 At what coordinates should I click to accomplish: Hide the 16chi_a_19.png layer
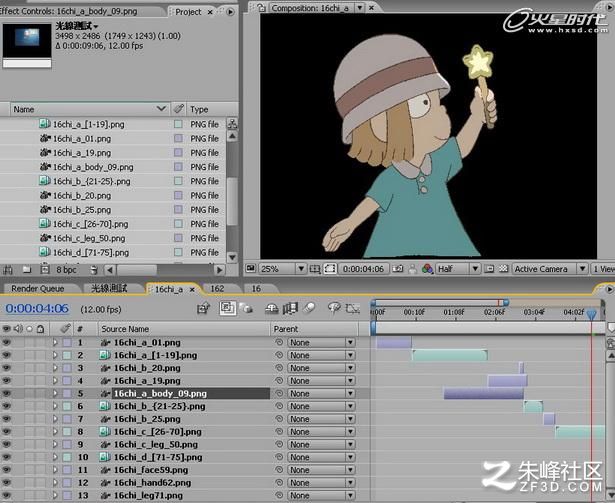pyautogui.click(x=6, y=381)
